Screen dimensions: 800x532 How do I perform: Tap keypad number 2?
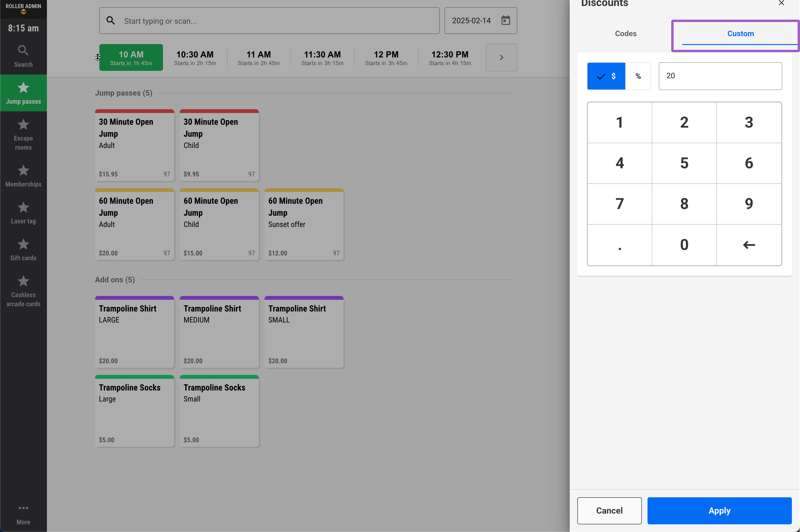point(684,123)
